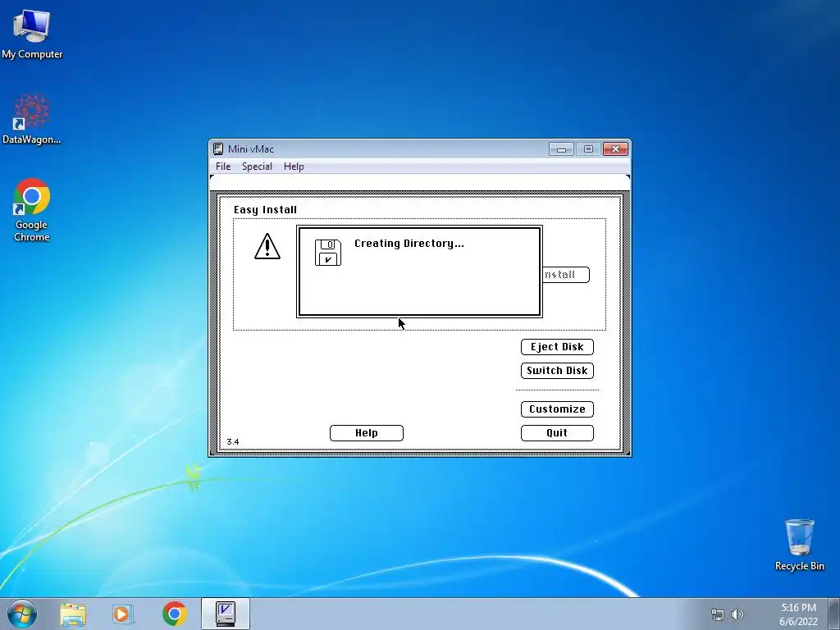
Task: Click the Mini vMac title bar icon
Action: coord(218,149)
